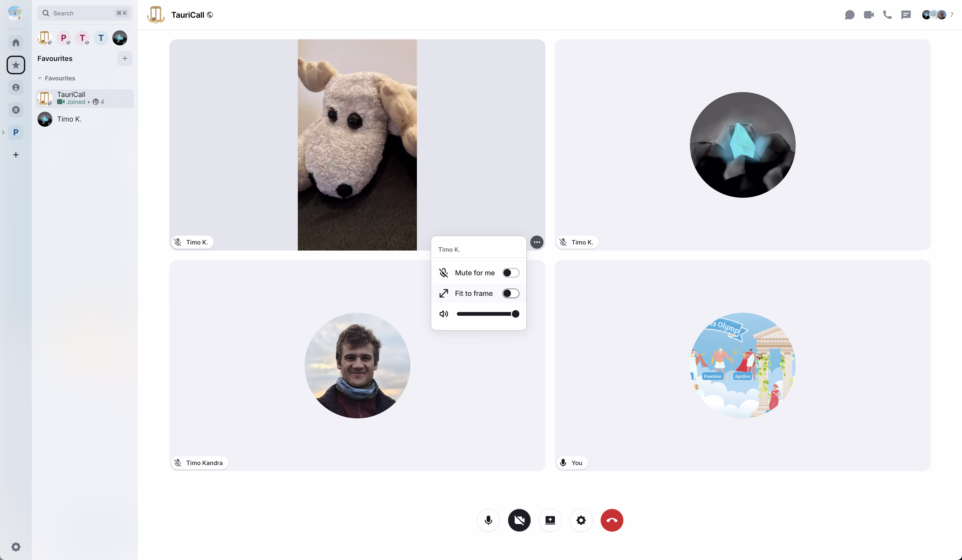The image size is (962, 560).
Task: Hang up with the red end-call button
Action: click(612, 520)
